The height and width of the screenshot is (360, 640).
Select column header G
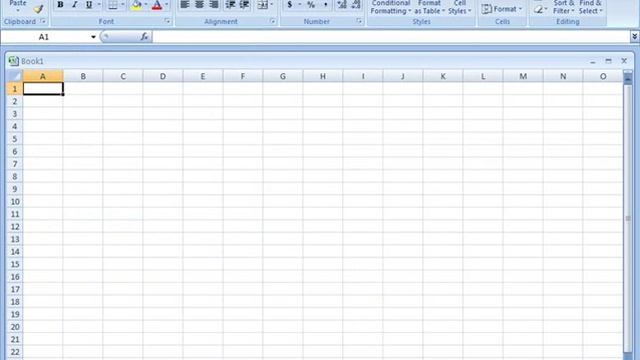click(x=283, y=76)
